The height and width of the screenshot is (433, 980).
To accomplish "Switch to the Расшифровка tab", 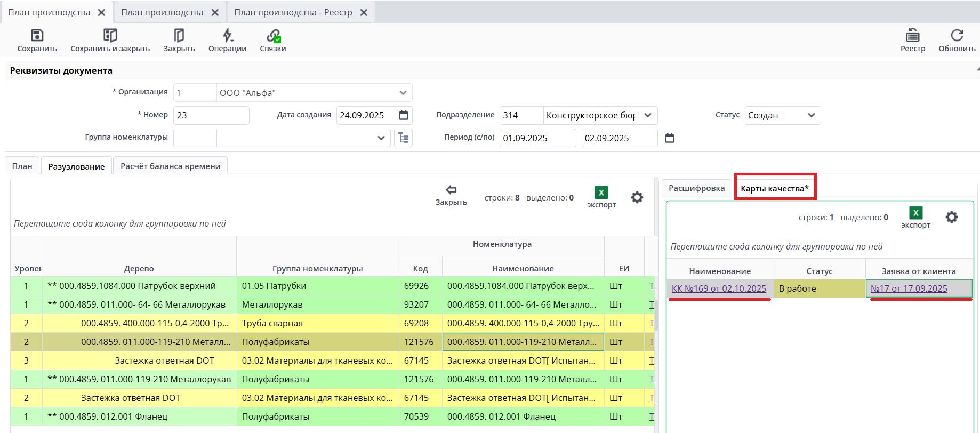I will tap(696, 188).
